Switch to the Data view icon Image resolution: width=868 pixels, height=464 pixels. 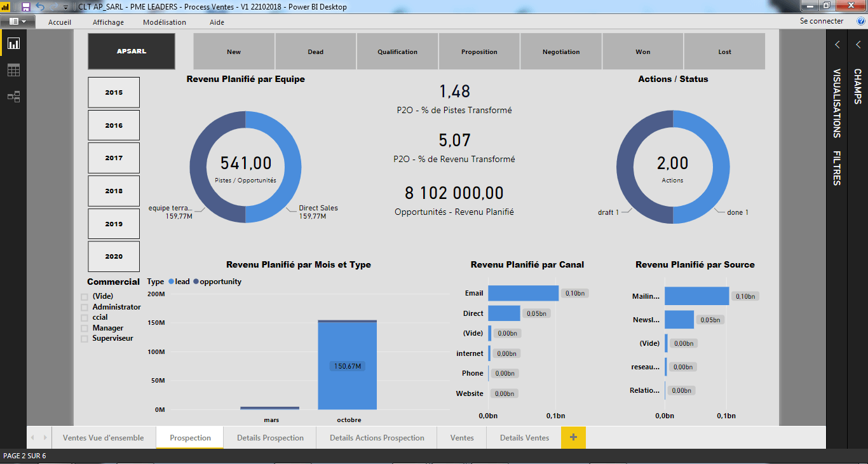coord(13,70)
